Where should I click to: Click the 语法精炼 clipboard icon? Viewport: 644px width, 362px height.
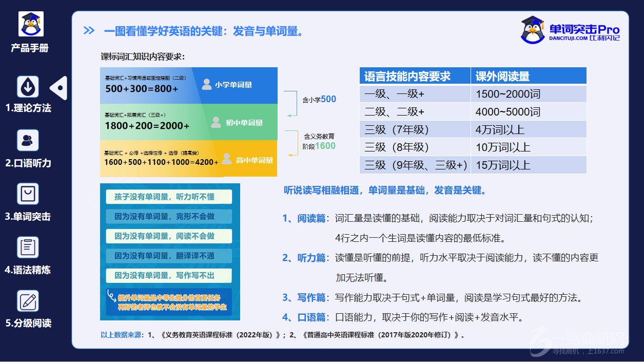coord(28,247)
